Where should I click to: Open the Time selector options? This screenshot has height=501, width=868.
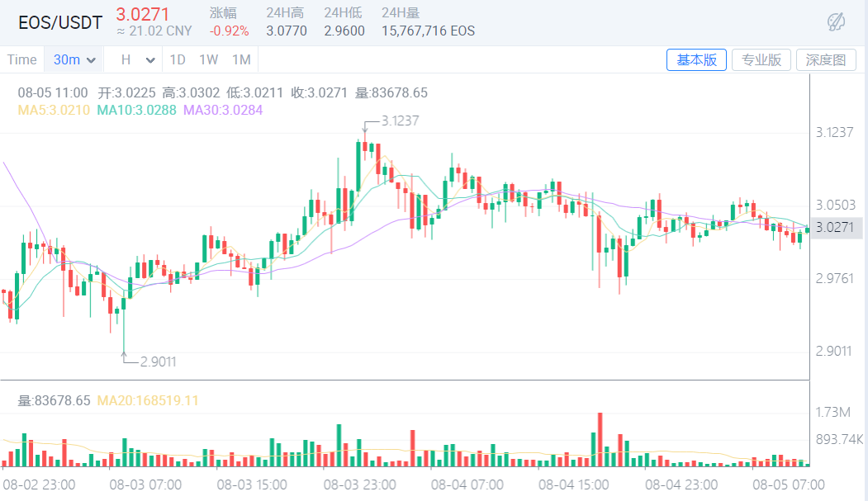[x=22, y=59]
